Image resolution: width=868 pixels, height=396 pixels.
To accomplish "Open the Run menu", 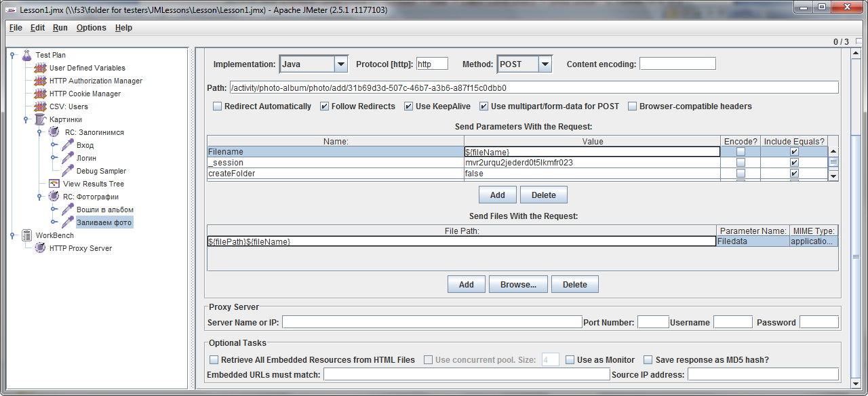I will [60, 28].
